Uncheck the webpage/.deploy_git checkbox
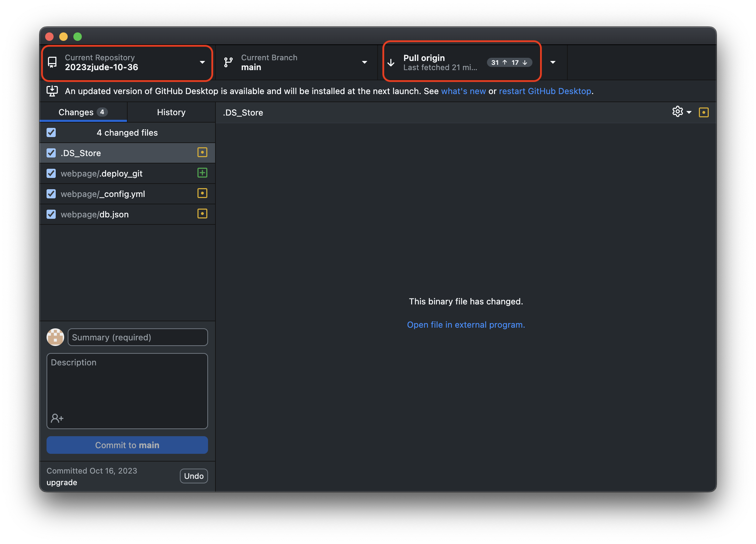 point(51,173)
